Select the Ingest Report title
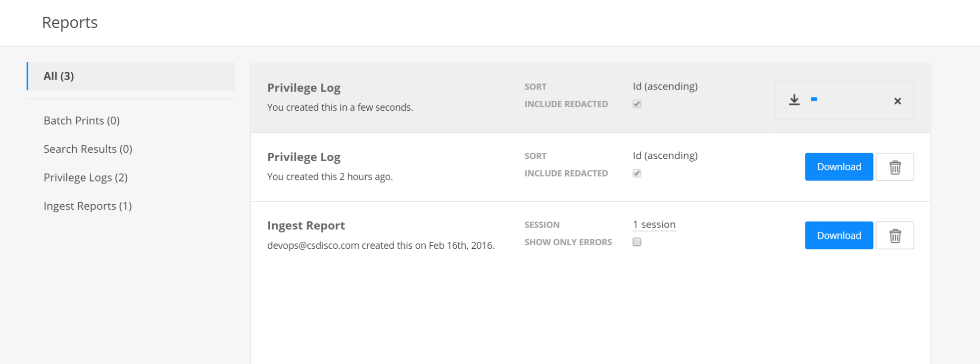980x364 pixels. (306, 226)
